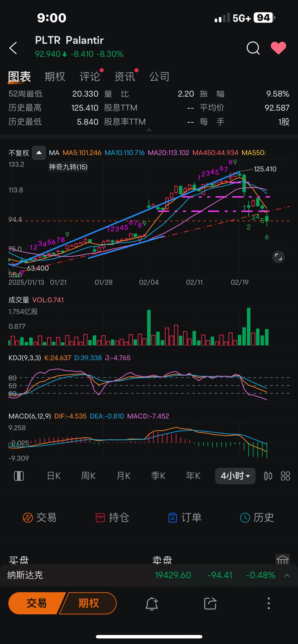
Task: Tap the MA20:113.102 value
Action: 168,153
